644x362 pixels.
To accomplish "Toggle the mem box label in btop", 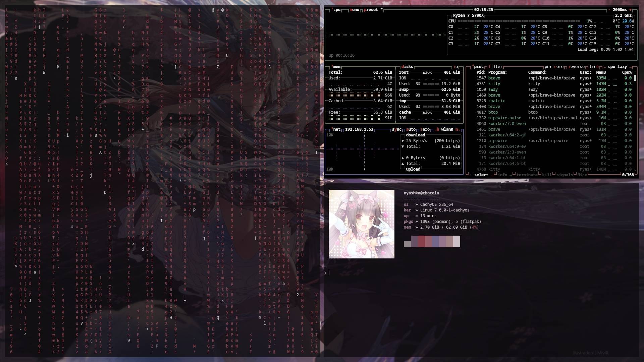I will [336, 67].
